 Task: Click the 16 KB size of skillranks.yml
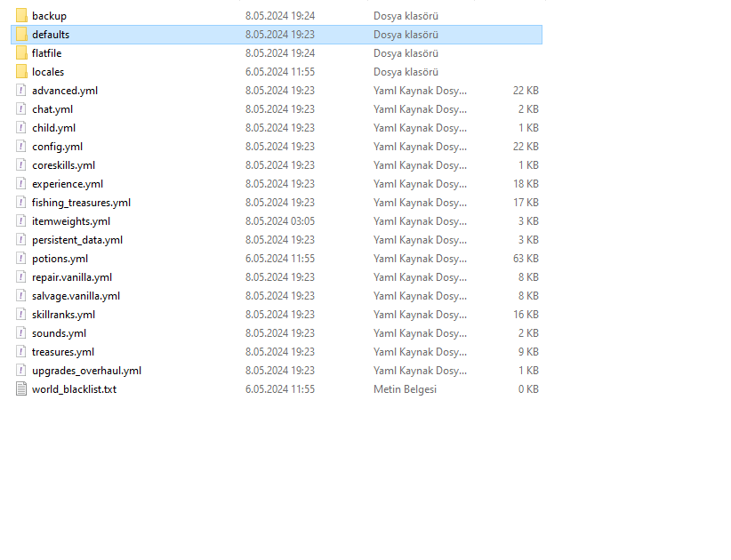point(526,314)
